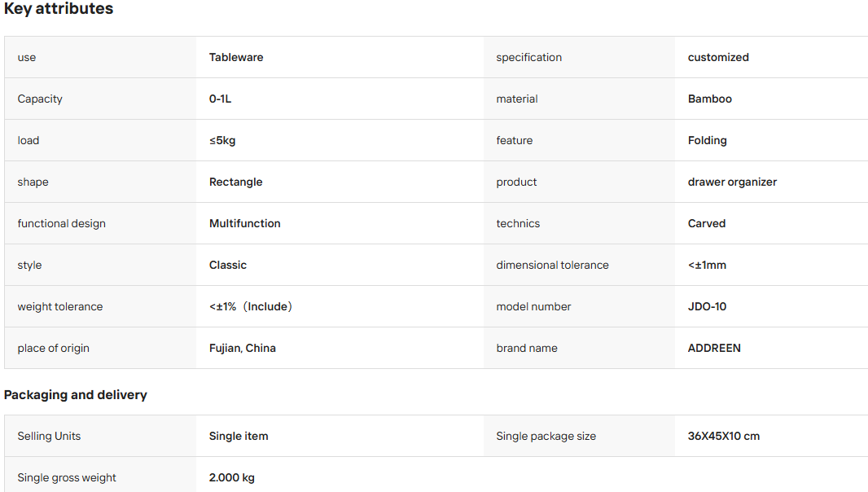Screen dimensions: 868x492
Task: Select the Folding feature value
Action: click(707, 140)
